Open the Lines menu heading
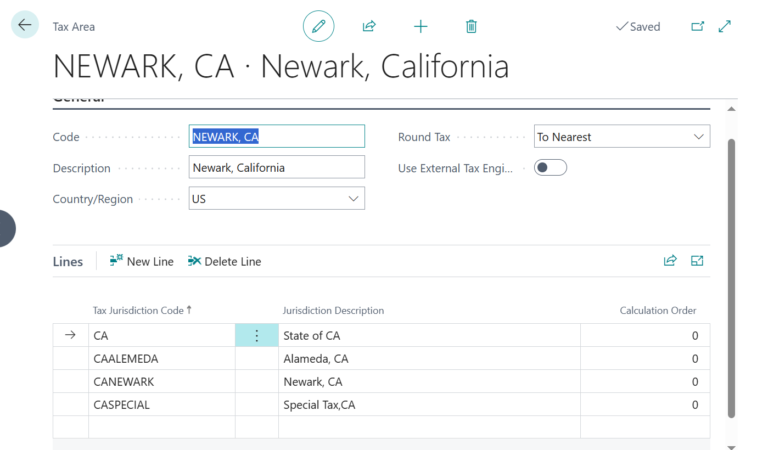 pyautogui.click(x=68, y=261)
